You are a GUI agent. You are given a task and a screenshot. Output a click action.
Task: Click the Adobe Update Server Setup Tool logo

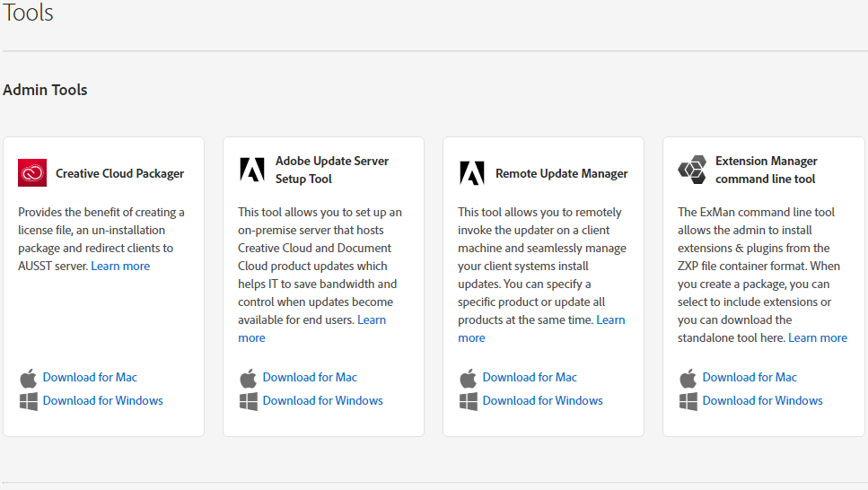252,170
